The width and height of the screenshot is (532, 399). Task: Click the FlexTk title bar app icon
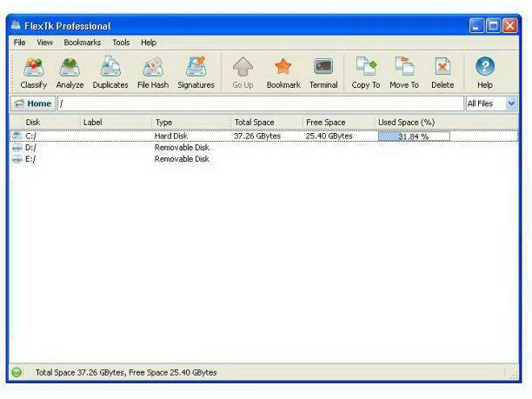(x=16, y=25)
